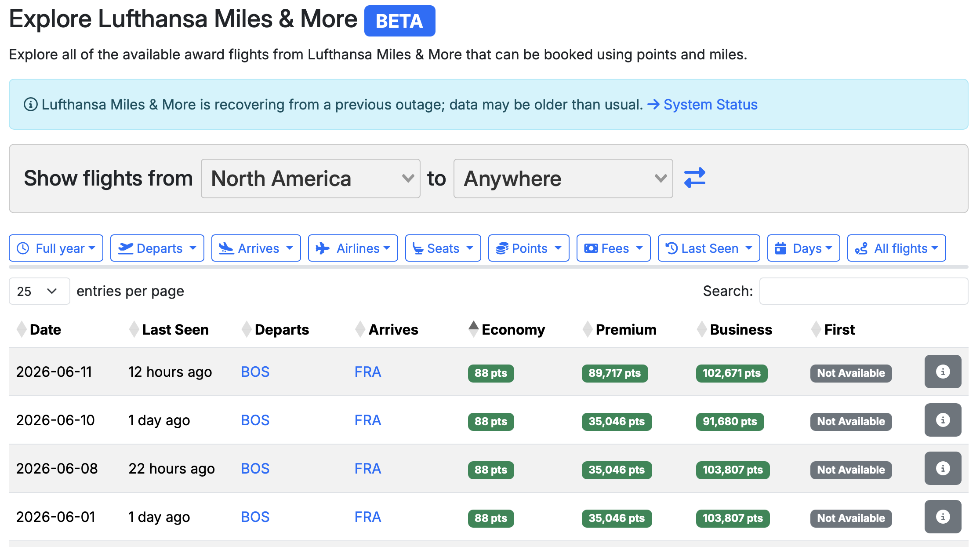This screenshot has height=547, width=980.
Task: Open the BOS link in 2026-06-01 row
Action: (255, 517)
